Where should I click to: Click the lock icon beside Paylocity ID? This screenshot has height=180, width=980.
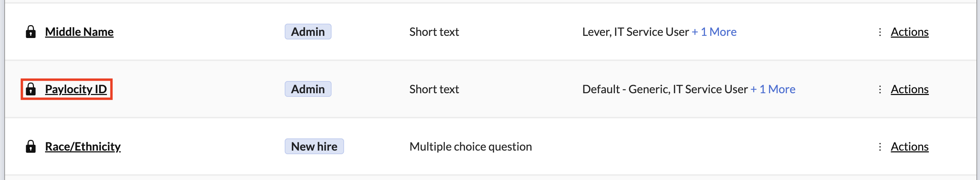30,89
